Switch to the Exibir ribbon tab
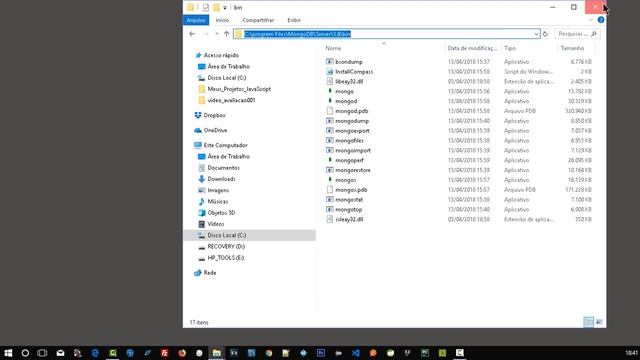This screenshot has height=360, width=640. [x=294, y=20]
